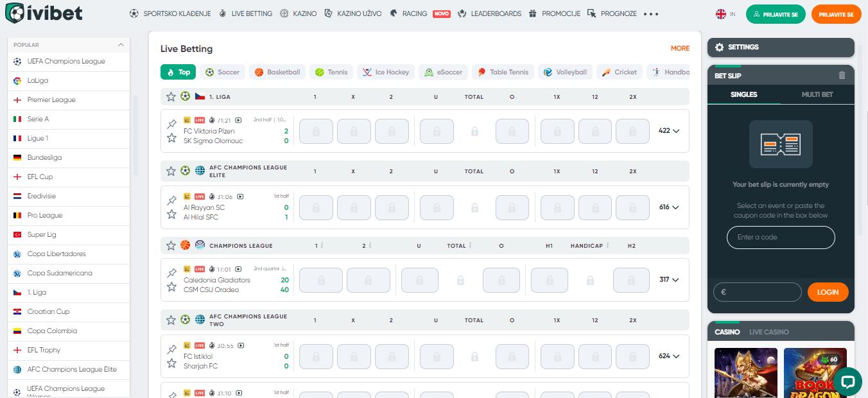Screen dimensions: 868x398
Task: Open live stream icon for FC Viktoria Plzen
Action: (239, 120)
